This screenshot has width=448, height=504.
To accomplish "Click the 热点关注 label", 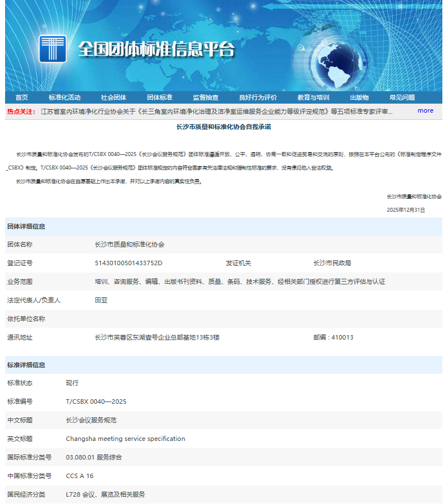I will point(21,111).
